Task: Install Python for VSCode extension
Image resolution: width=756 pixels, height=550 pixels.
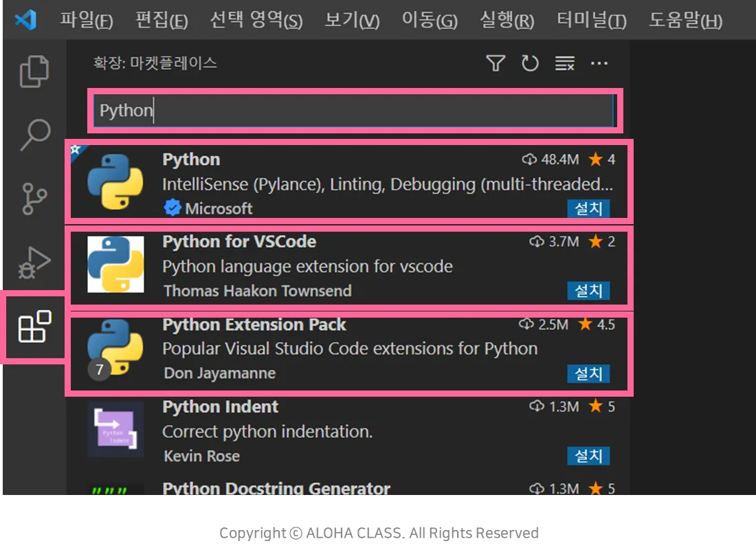Action: [588, 290]
